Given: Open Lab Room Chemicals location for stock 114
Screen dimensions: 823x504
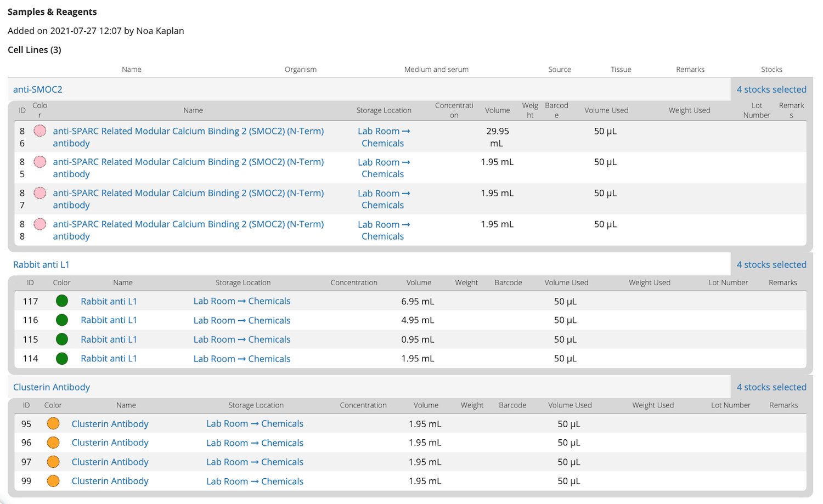Looking at the screenshot, I should (242, 358).
